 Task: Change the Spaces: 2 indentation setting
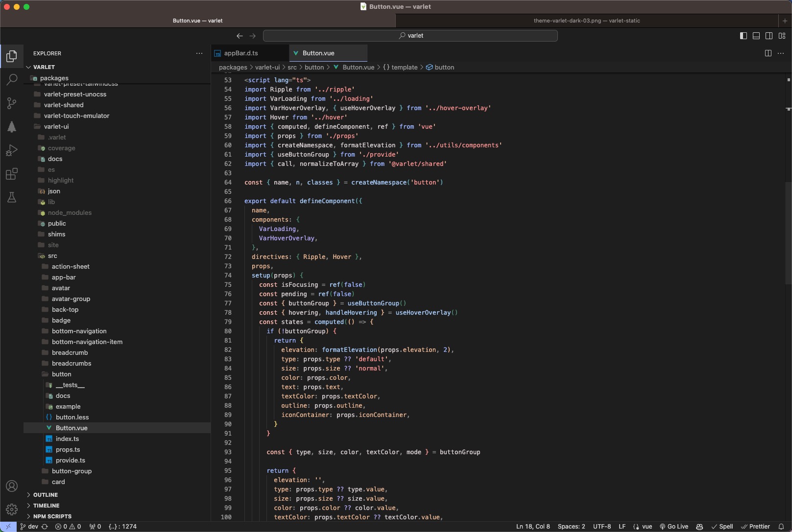point(572,527)
